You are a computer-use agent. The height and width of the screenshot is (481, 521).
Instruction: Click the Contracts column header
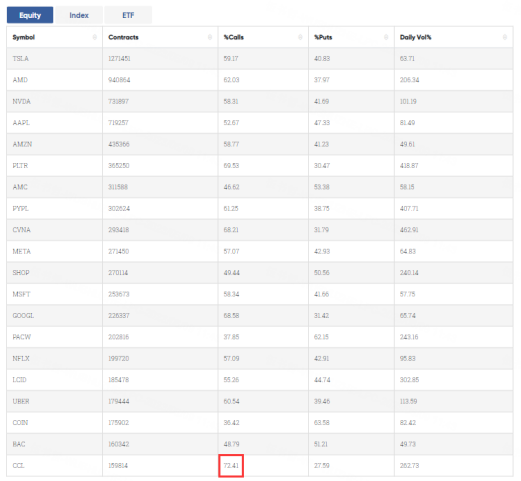click(x=160, y=37)
